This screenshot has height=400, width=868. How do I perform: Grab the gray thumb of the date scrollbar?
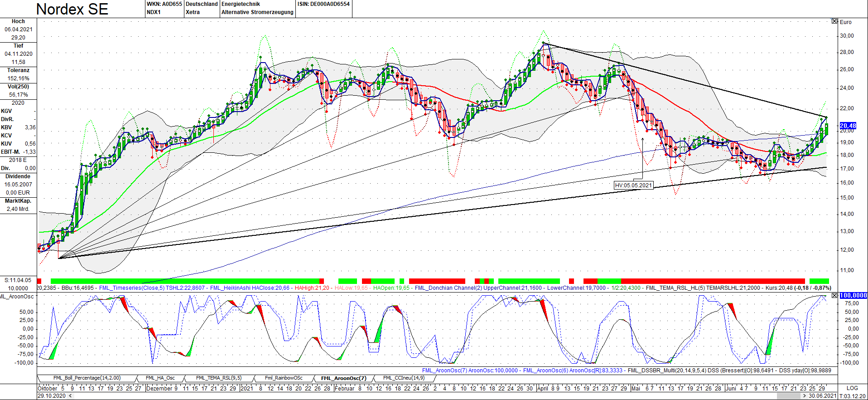(789, 396)
